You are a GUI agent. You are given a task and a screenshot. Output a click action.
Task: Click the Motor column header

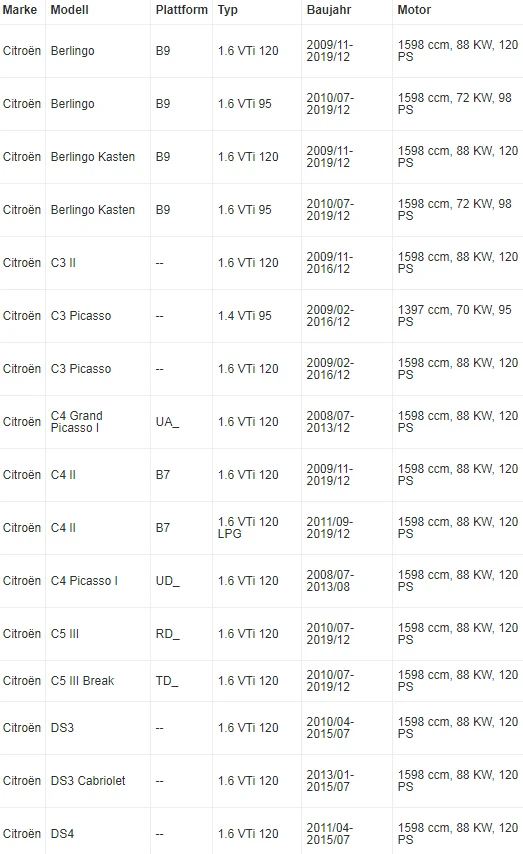pos(414,10)
